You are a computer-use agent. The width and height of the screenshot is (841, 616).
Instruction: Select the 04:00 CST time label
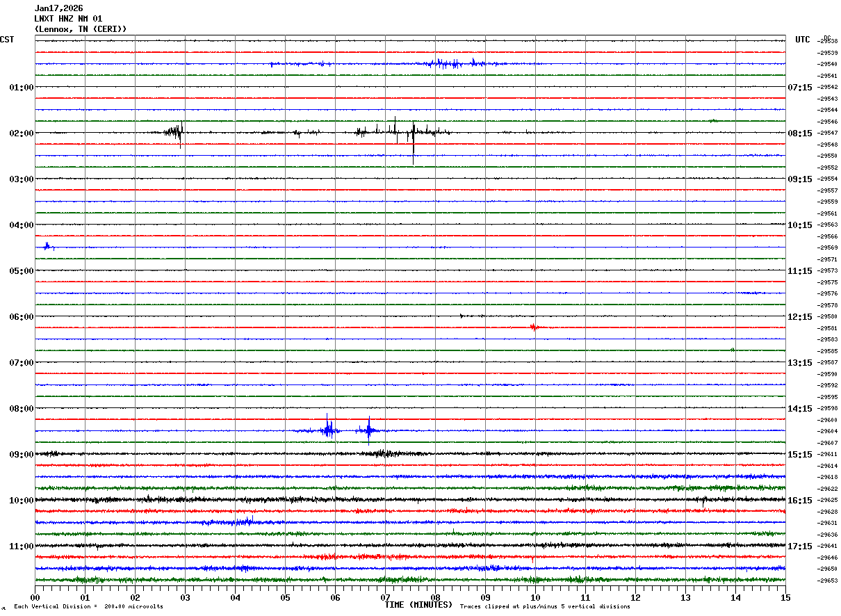[x=22, y=225]
